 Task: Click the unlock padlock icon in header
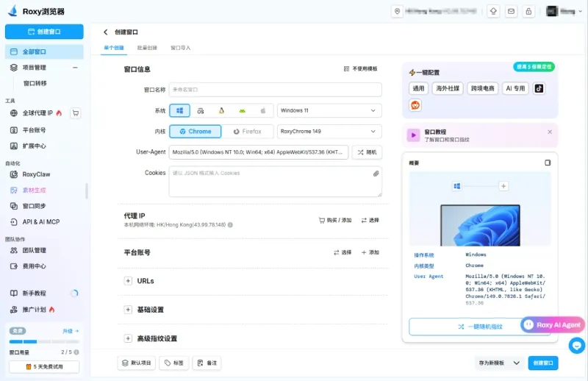pos(528,11)
